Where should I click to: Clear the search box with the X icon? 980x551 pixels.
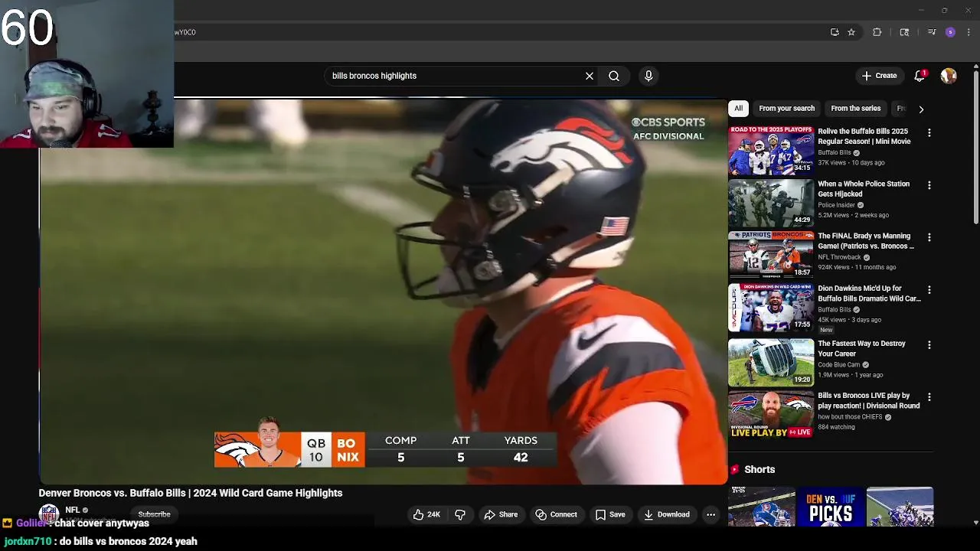pos(590,76)
